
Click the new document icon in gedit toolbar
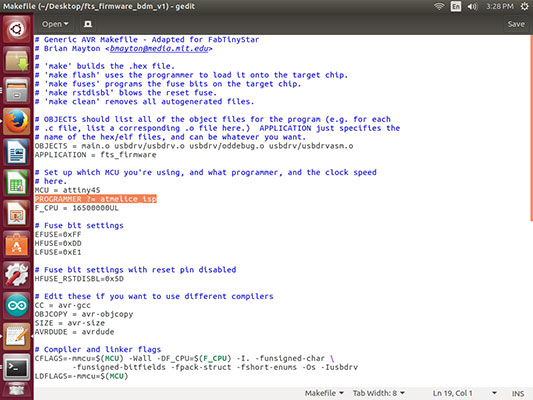(88, 24)
